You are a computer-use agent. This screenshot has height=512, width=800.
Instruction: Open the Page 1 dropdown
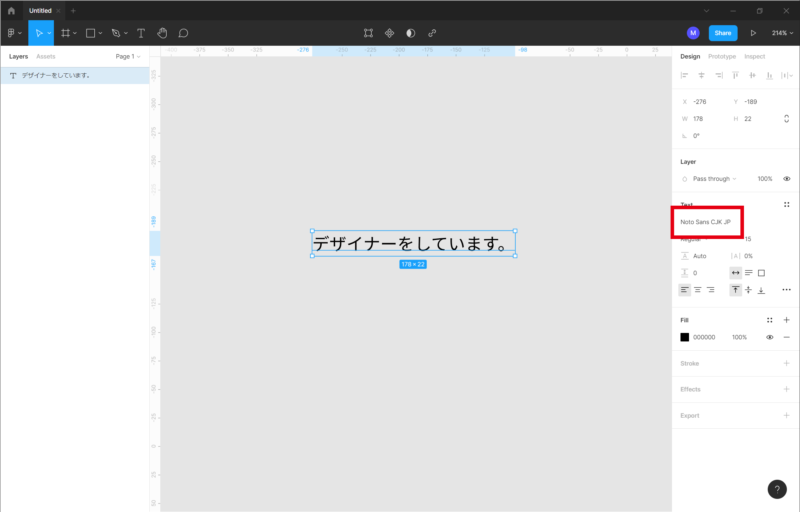(x=127, y=57)
